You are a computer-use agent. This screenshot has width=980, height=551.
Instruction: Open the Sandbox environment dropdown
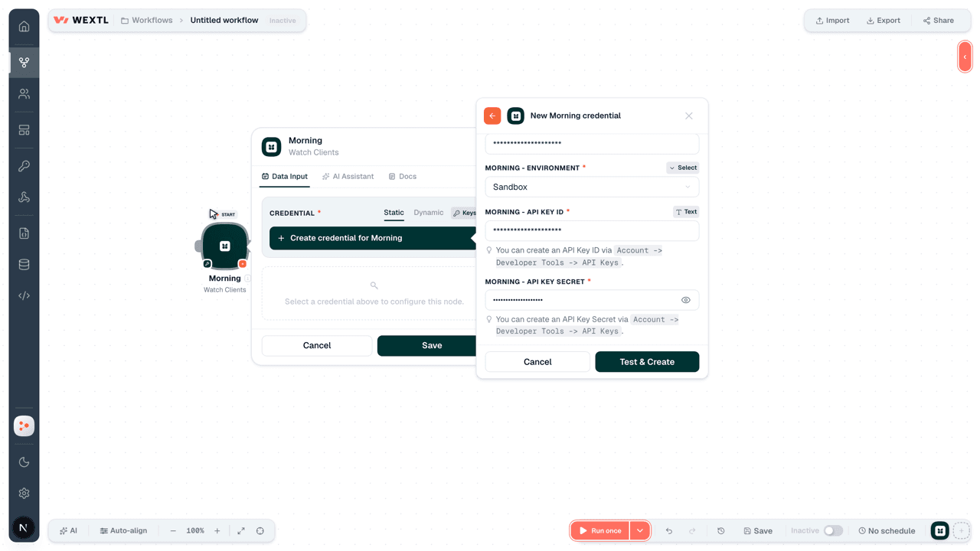tap(592, 187)
